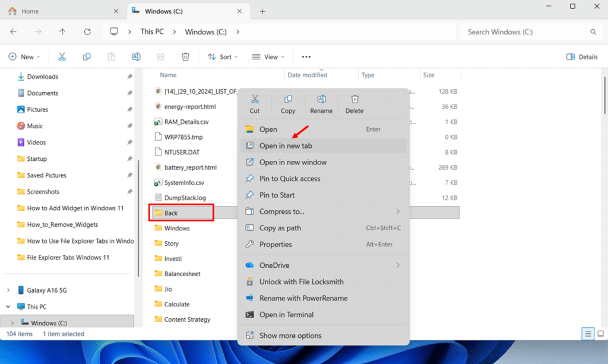Select Copy as path
The image size is (608, 364).
point(324,229)
